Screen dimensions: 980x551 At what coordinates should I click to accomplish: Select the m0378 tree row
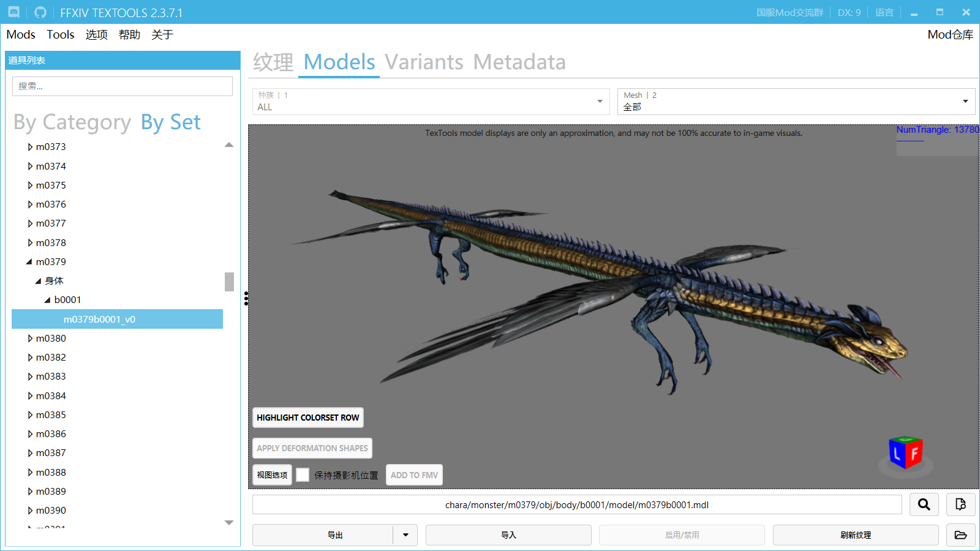tap(51, 243)
